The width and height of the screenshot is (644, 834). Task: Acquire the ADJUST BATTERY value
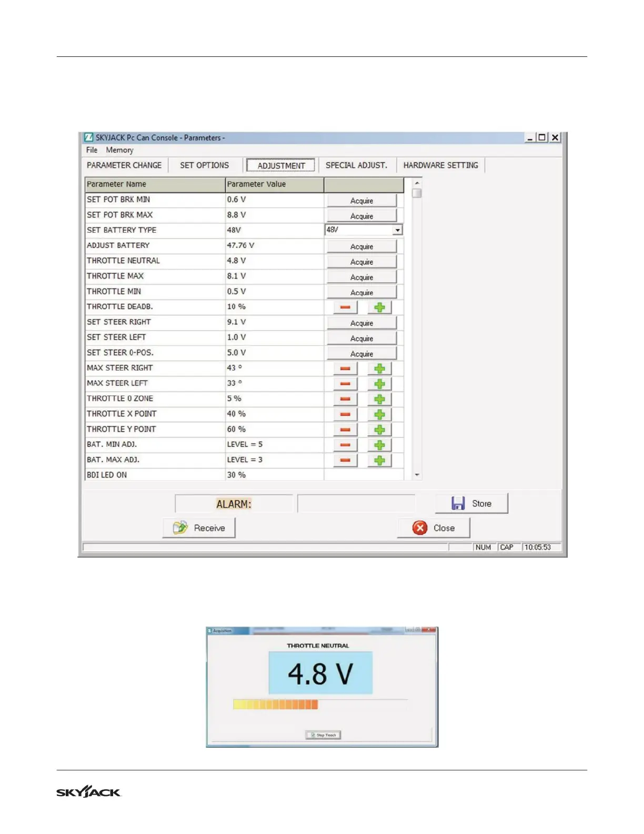[361, 246]
